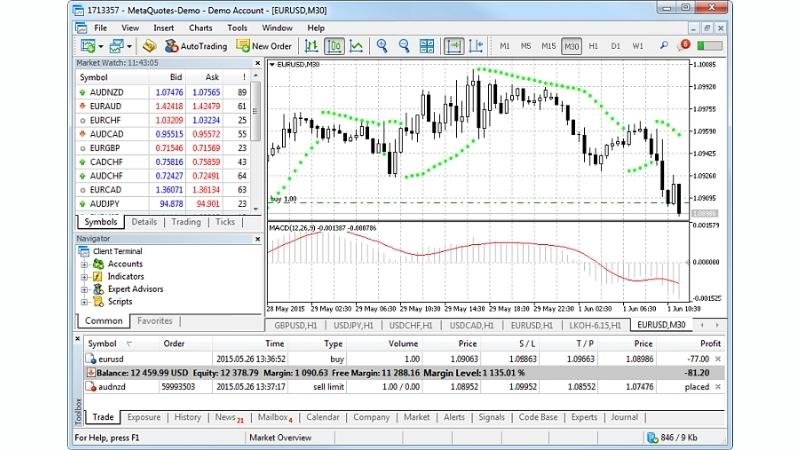Switch to Trading tab in Market Watch
This screenshot has width=800, height=450.
coord(186,222)
